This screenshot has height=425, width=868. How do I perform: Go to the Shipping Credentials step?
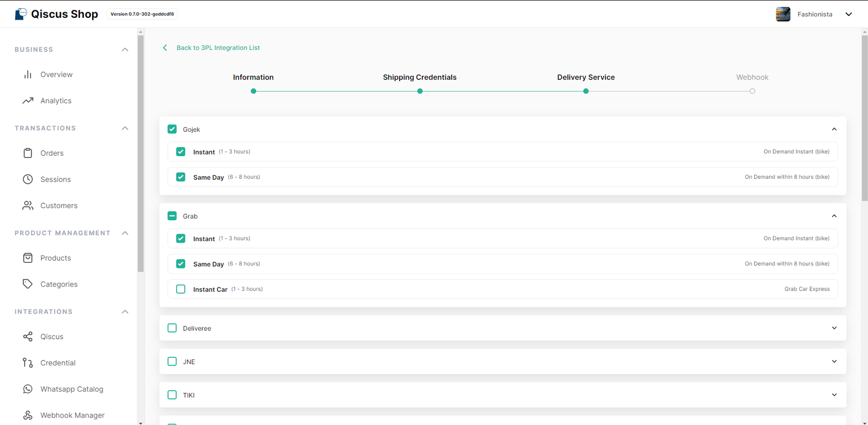(420, 77)
